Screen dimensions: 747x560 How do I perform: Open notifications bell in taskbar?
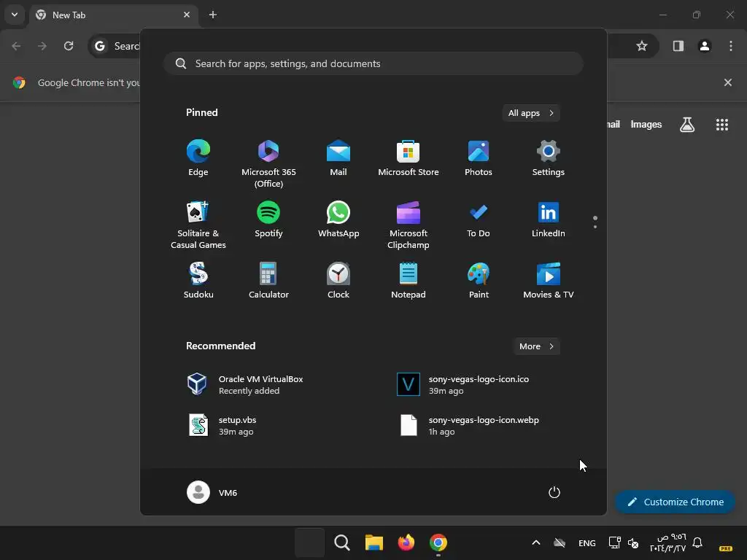pos(697,542)
